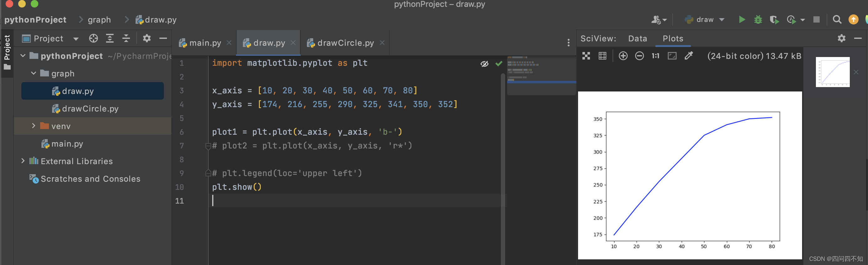Select opened file with the locate icon

pyautogui.click(x=93, y=38)
